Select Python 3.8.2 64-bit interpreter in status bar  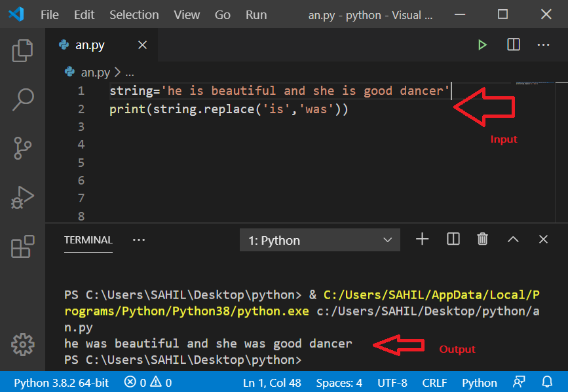[61, 383]
